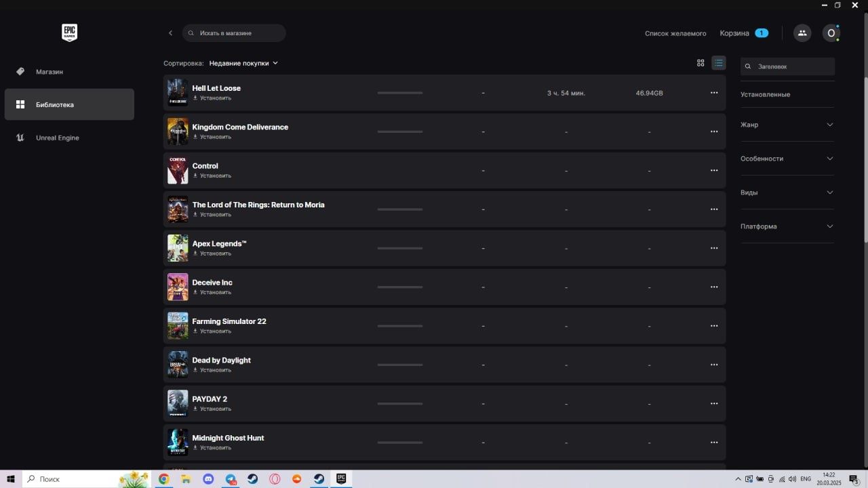Screen dimensions: 868x488
Task: Click the Hell Let Loose progress bar
Action: [x=400, y=93]
